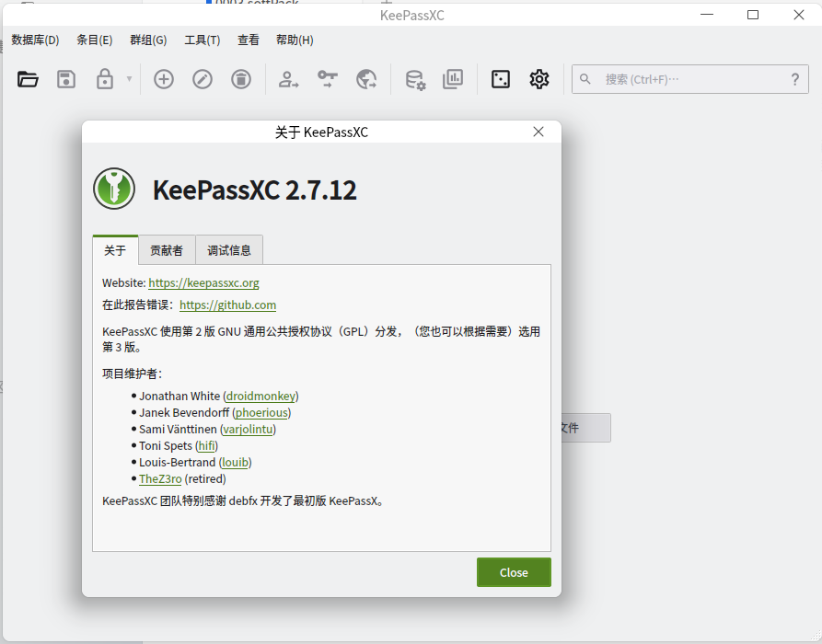This screenshot has width=822, height=644.
Task: Click the edit entry pencil icon
Action: (x=203, y=80)
